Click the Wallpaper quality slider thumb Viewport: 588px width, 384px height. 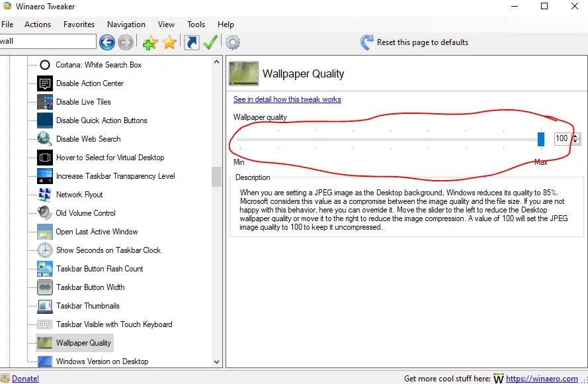pyautogui.click(x=541, y=139)
